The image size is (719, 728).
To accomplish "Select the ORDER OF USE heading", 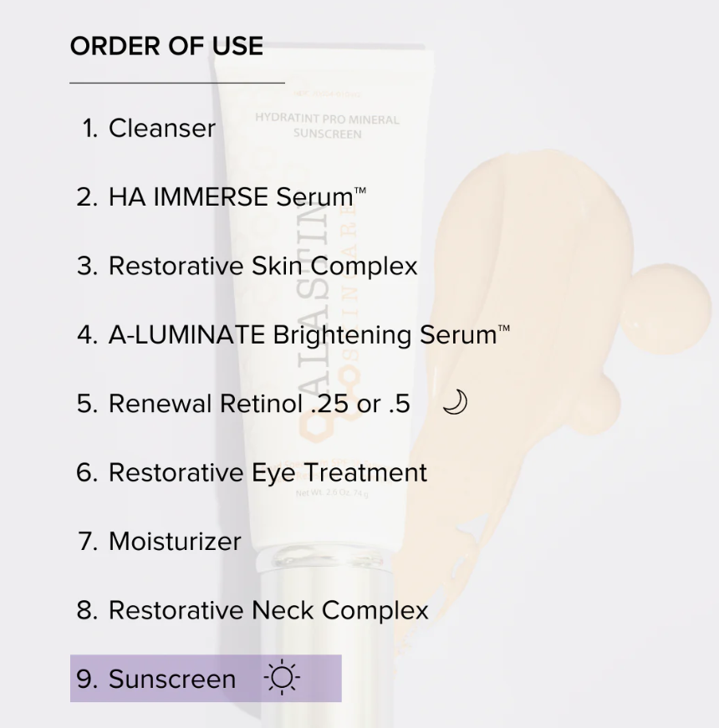I will click(166, 46).
